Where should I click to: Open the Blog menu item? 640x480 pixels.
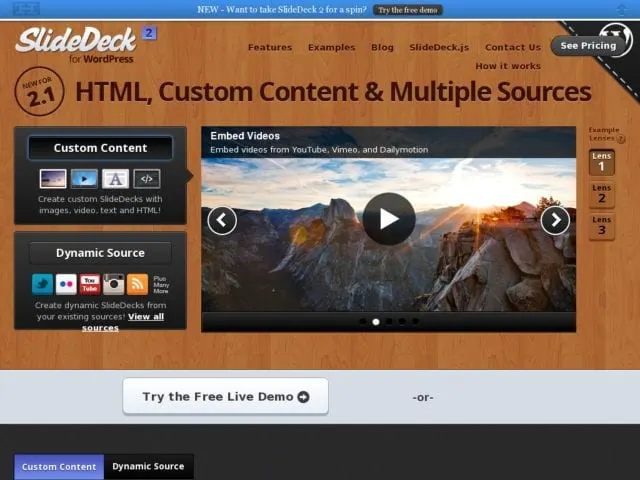382,47
